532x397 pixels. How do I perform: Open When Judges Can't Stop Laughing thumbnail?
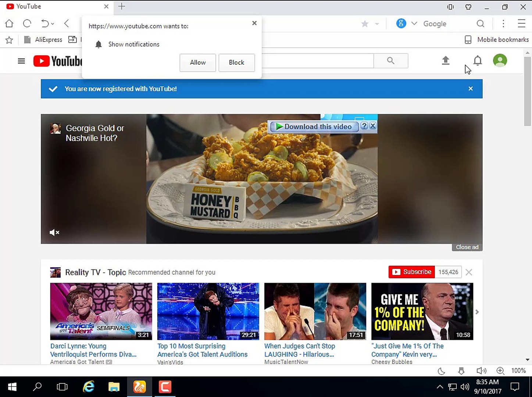click(x=315, y=311)
